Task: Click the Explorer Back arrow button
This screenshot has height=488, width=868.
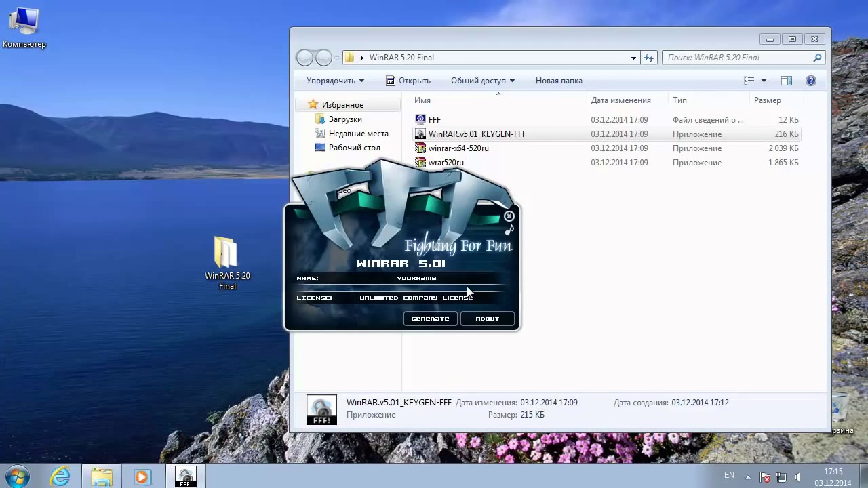Action: 304,58
